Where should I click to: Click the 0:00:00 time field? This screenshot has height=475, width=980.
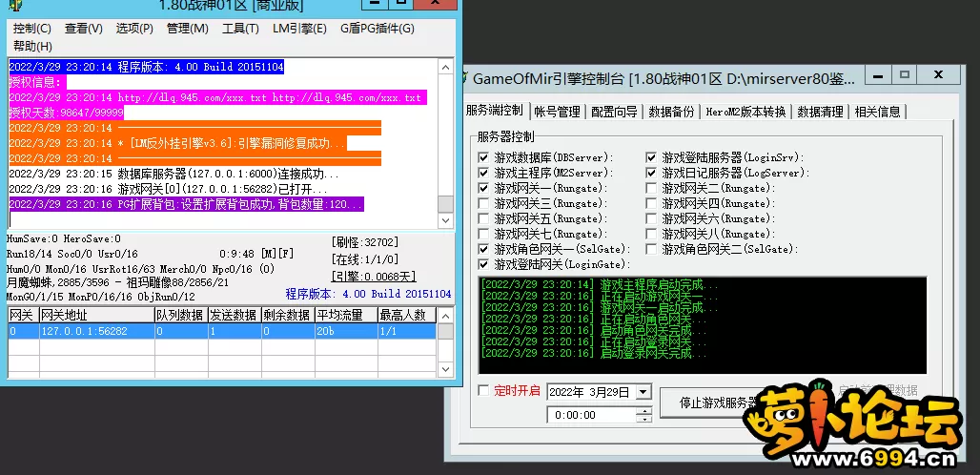[591, 415]
